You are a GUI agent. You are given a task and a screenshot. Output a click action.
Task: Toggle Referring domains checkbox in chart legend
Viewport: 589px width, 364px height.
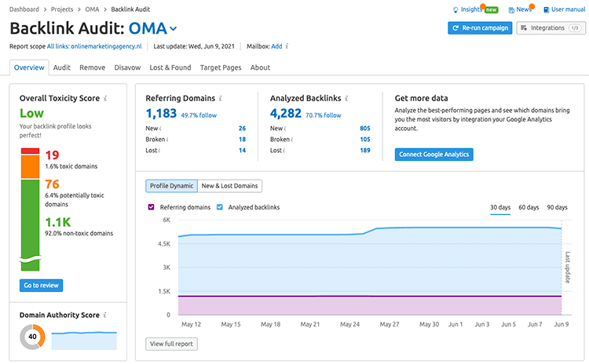[x=151, y=207]
